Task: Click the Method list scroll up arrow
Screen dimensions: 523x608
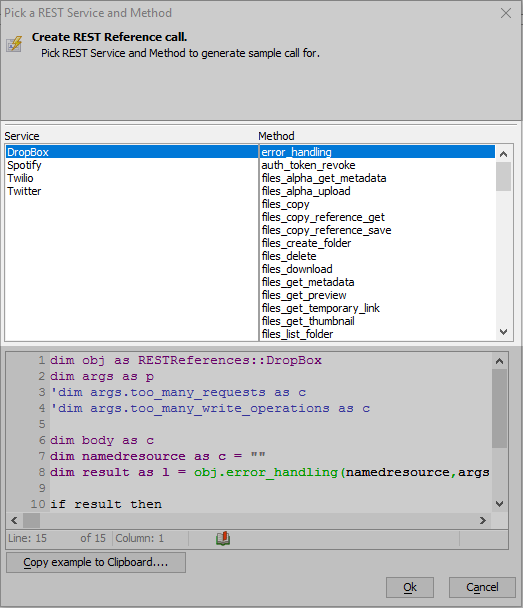Action: coord(503,154)
